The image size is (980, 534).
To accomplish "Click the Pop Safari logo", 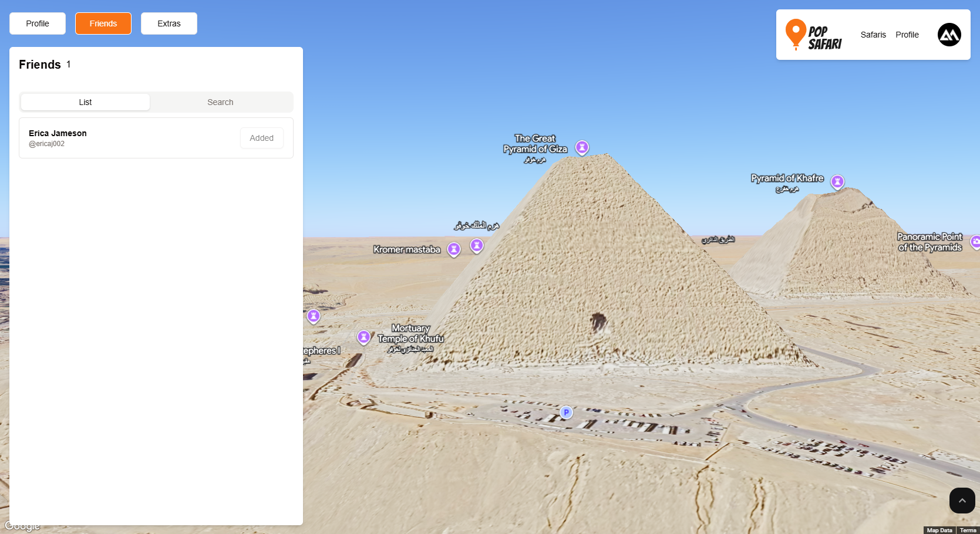I will click(814, 35).
